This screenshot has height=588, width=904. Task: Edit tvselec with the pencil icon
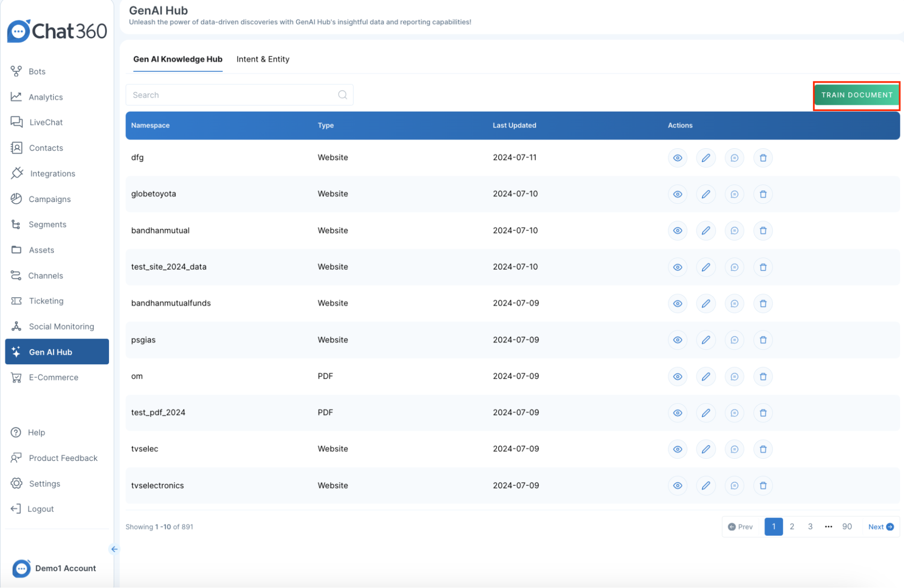[706, 449]
